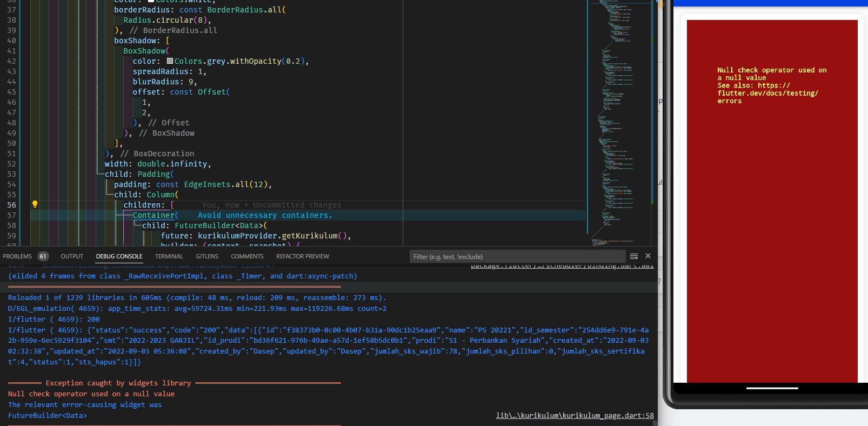Click line number 42 in the gutter
The height and width of the screenshot is (426, 868).
pyautogui.click(x=11, y=61)
